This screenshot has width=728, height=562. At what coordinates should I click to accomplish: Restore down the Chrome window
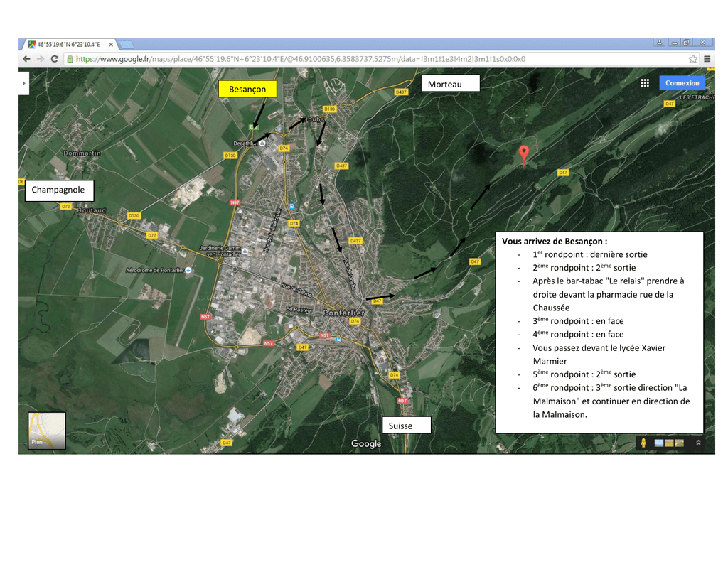687,42
